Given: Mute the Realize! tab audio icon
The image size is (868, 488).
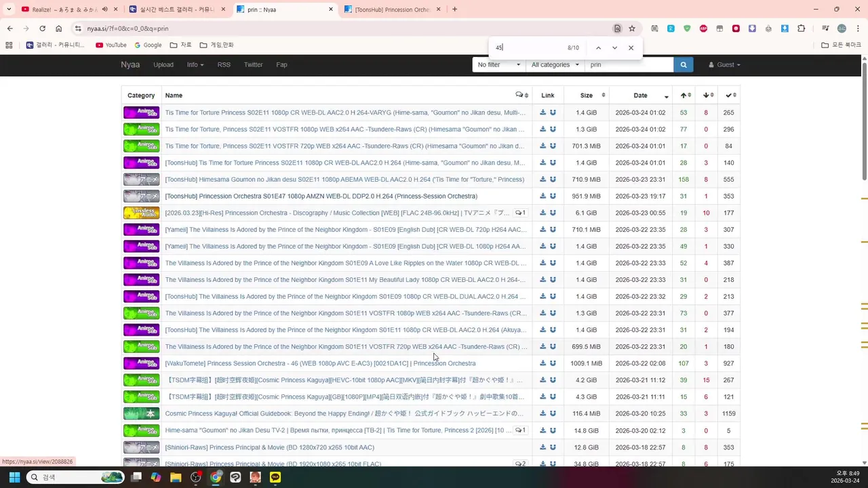Looking at the screenshot, I should coord(104,9).
